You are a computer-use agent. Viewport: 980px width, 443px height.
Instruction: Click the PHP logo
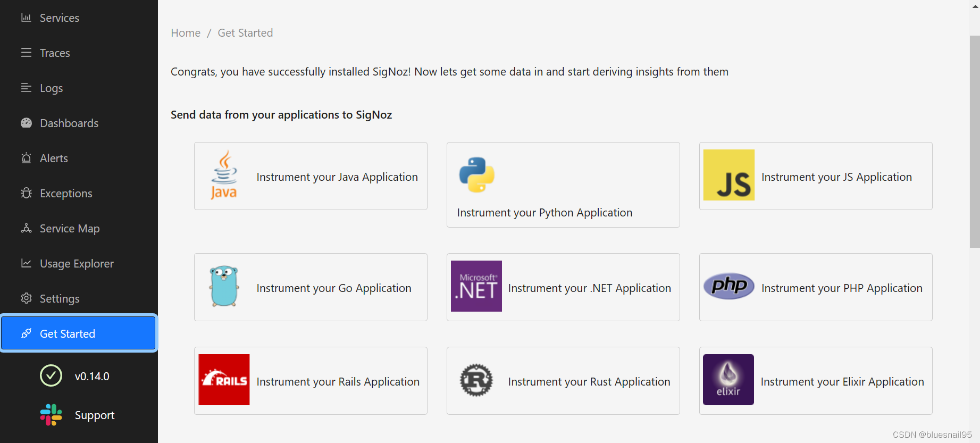point(728,286)
